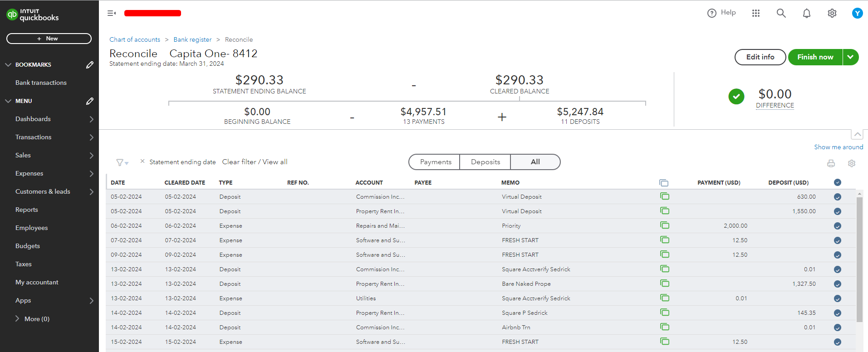868x352 pixels.
Task: Uncheck cleared mark for 09-02-2024 expense
Action: (838, 255)
